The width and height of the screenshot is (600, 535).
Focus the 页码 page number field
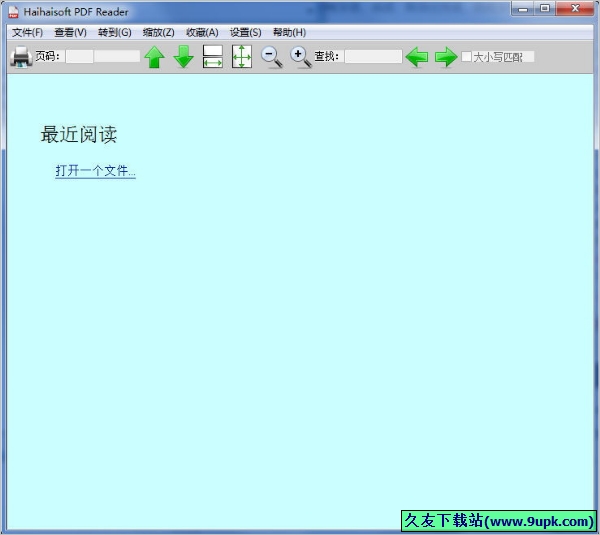pos(79,57)
